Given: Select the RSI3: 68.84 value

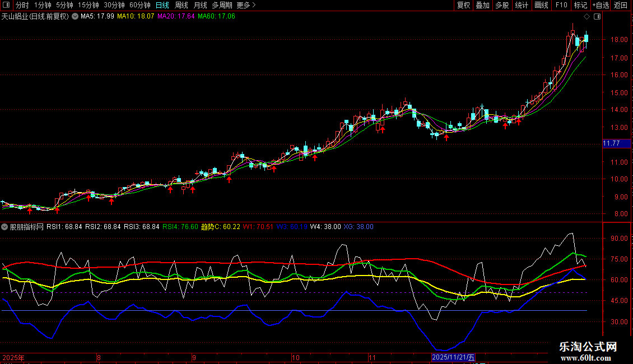Looking at the screenshot, I should [x=142, y=227].
